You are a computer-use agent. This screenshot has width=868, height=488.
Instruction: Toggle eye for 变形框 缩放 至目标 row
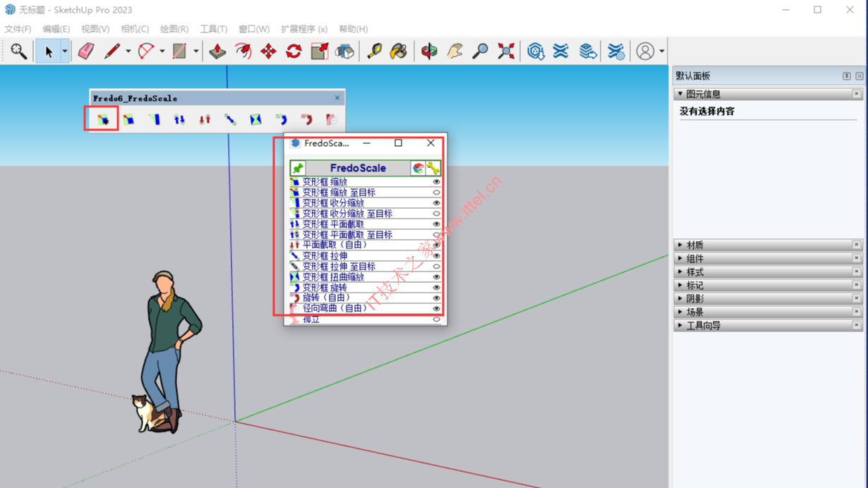tap(436, 193)
